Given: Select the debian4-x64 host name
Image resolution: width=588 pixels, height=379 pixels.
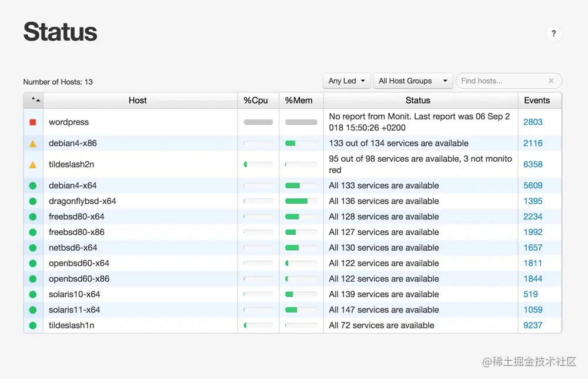Looking at the screenshot, I should [x=73, y=185].
